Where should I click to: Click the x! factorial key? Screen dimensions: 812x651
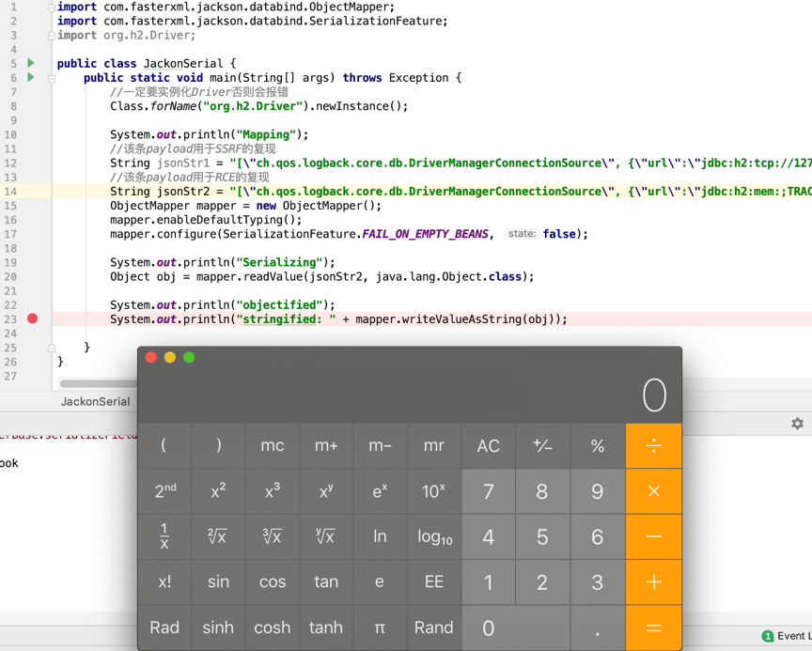click(164, 582)
